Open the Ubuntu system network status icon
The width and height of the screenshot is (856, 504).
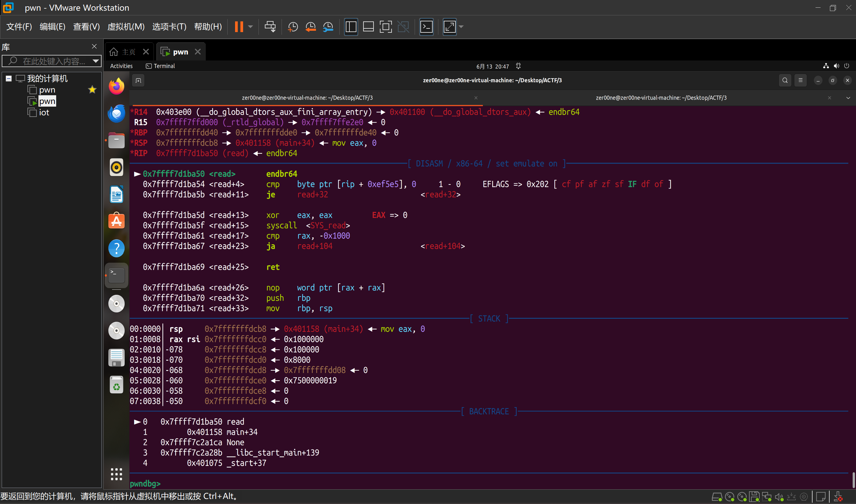pos(826,66)
